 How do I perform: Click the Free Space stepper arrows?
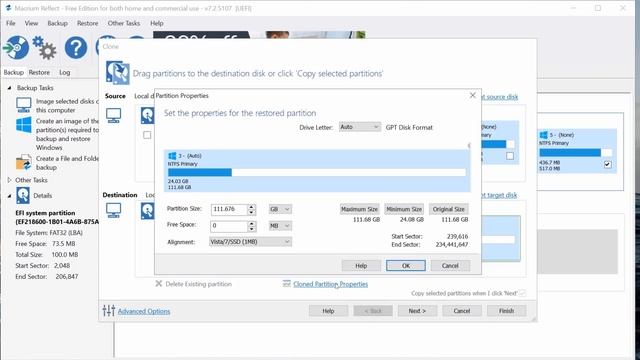pos(252,226)
